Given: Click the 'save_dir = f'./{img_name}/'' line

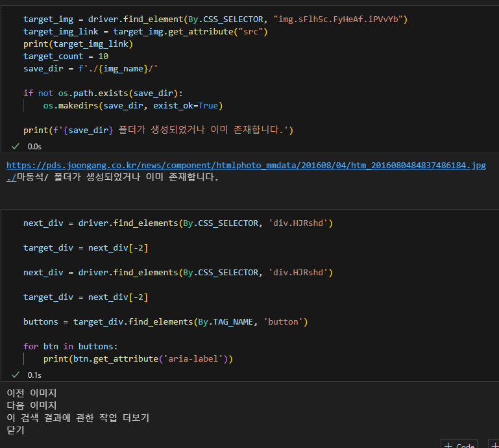Looking at the screenshot, I should 90,69.
